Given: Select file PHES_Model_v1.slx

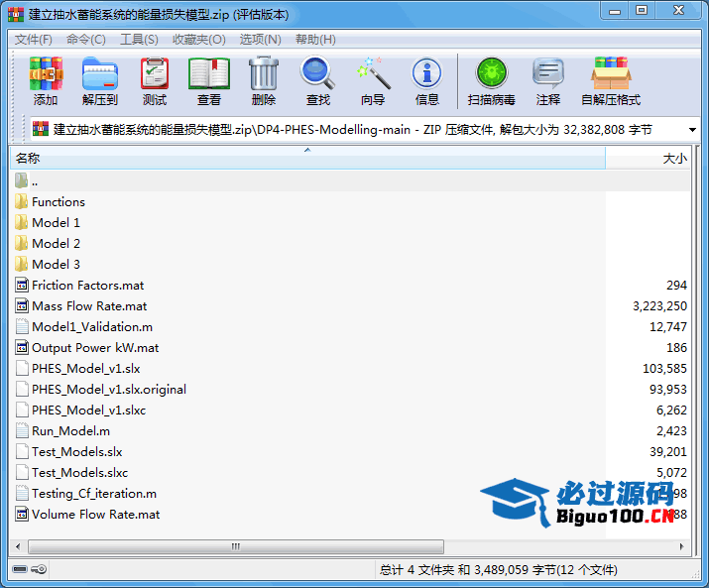Looking at the screenshot, I should pos(86,368).
